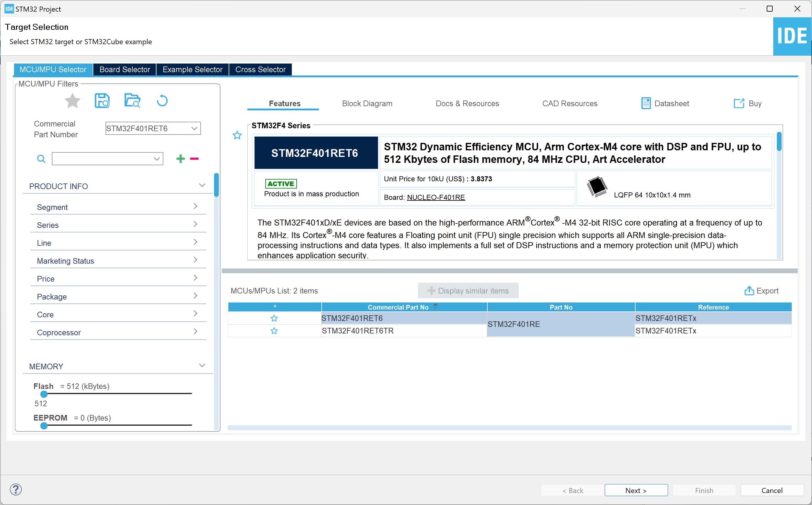Click the reset filters circular arrow icon

[162, 101]
